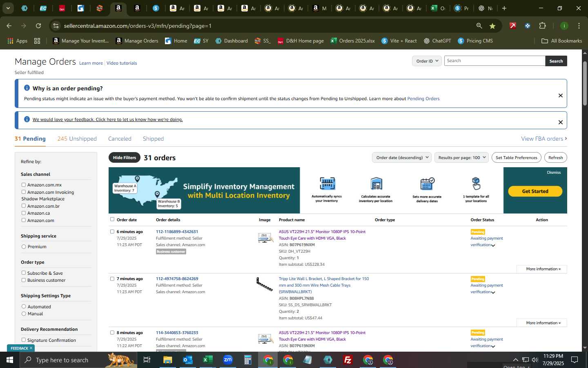Open order 112-4974758-8624269

[x=177, y=278]
